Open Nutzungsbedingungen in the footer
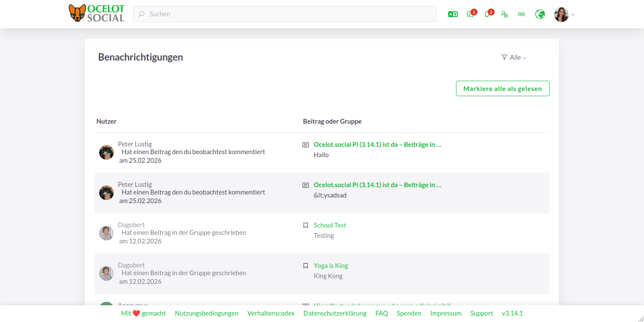 coord(207,313)
